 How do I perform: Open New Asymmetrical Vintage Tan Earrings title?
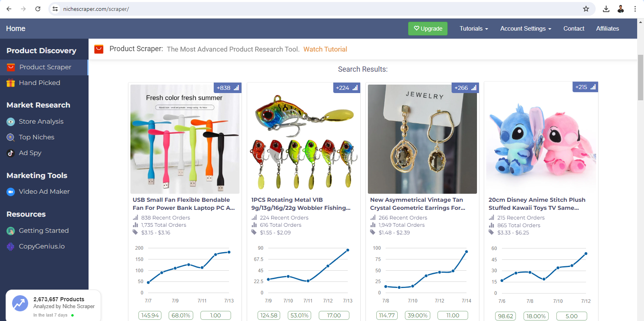418,204
